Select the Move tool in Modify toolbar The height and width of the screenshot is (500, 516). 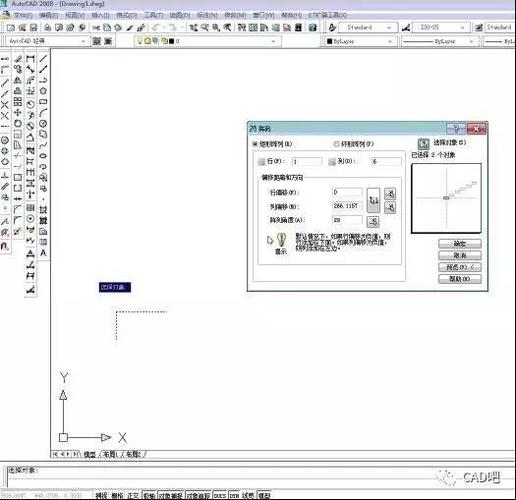[x=18, y=112]
